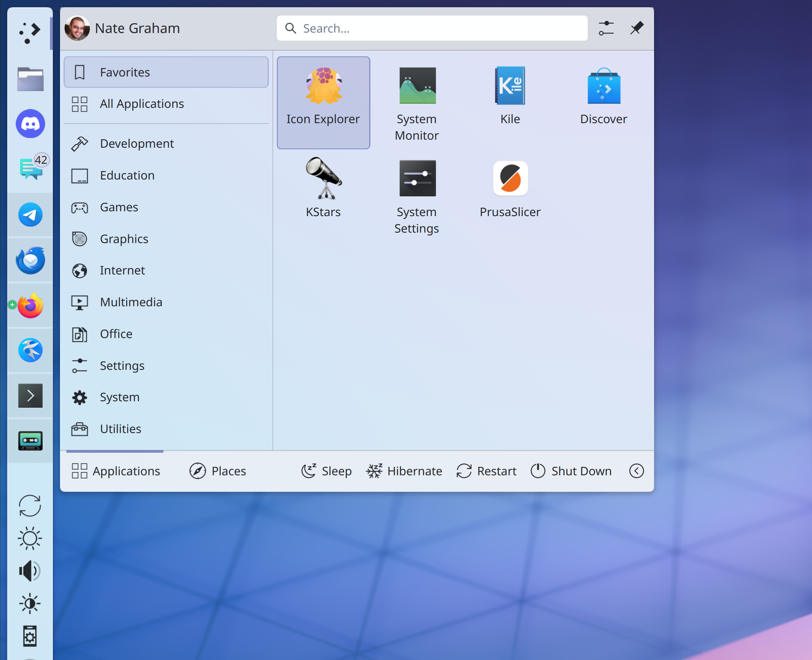The width and height of the screenshot is (812, 660).
Task: Open the Development category
Action: pyautogui.click(x=166, y=143)
